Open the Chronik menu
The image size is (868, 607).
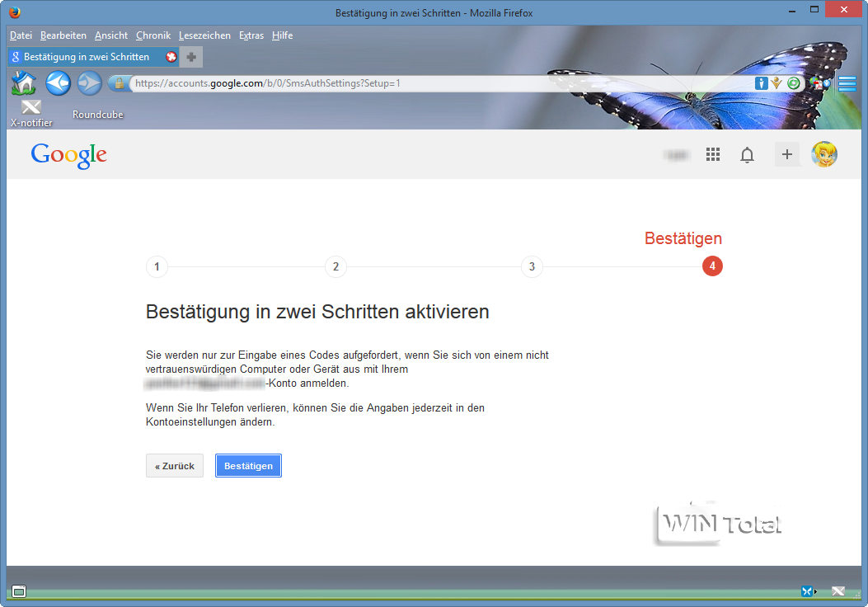[153, 35]
